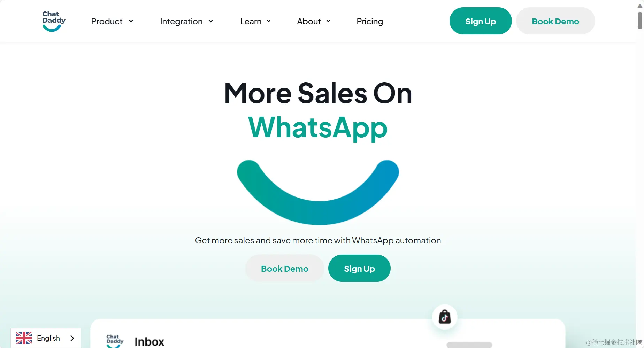The height and width of the screenshot is (348, 644).
Task: Click the scrollbar up arrow
Action: click(640, 6)
